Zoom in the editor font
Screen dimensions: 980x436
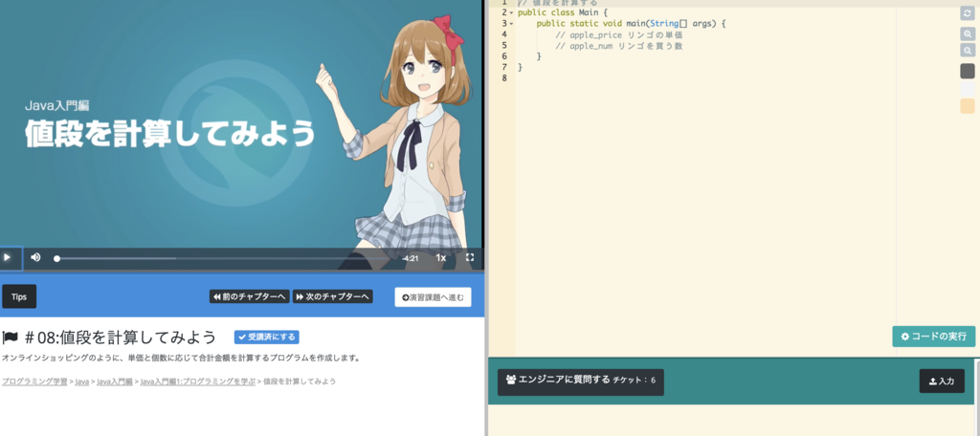[x=967, y=34]
